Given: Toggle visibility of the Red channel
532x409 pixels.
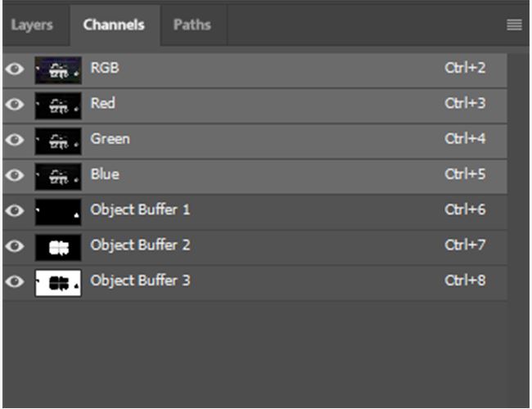Looking at the screenshot, I should coord(15,105).
